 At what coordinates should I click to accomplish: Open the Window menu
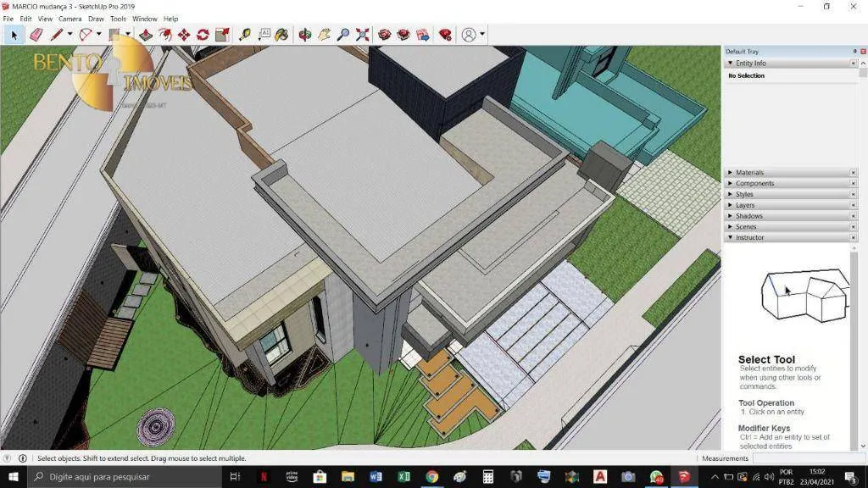click(x=145, y=19)
